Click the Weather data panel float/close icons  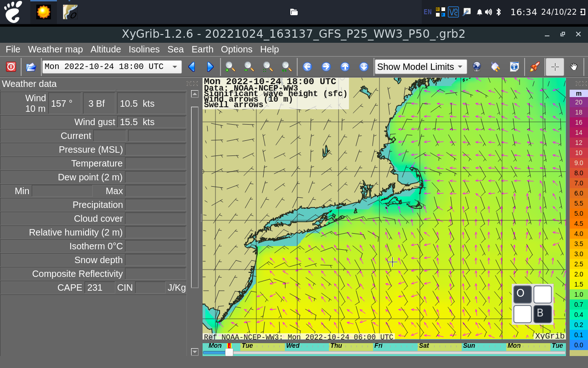192,83
